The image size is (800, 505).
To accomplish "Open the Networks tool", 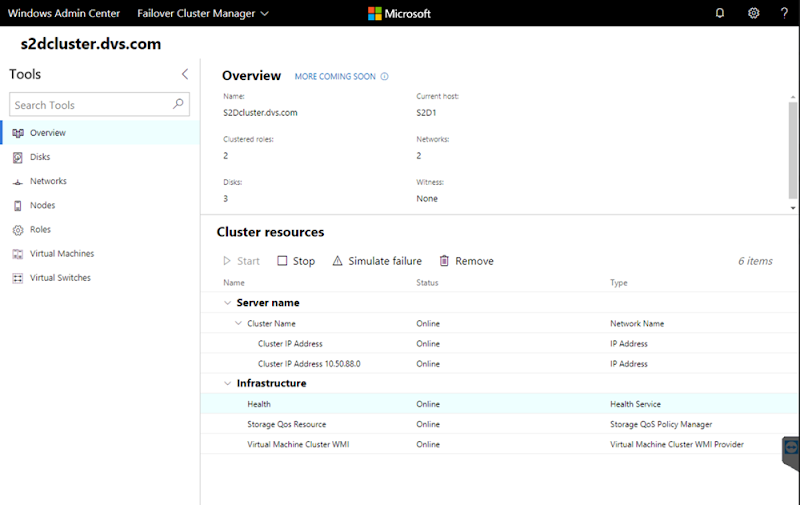I will tap(101, 181).
